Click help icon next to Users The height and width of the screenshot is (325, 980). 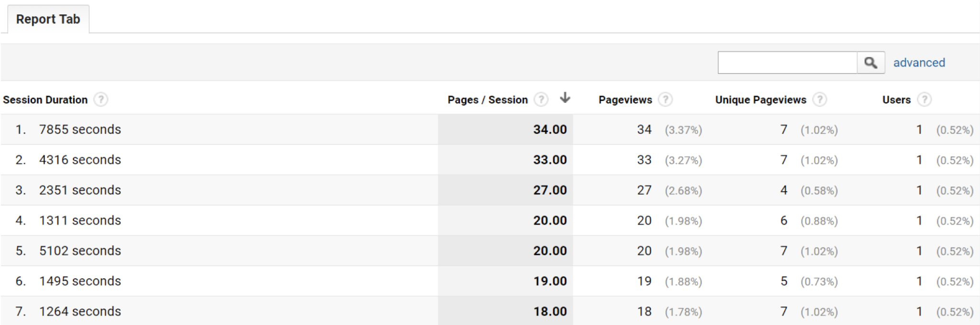(924, 99)
